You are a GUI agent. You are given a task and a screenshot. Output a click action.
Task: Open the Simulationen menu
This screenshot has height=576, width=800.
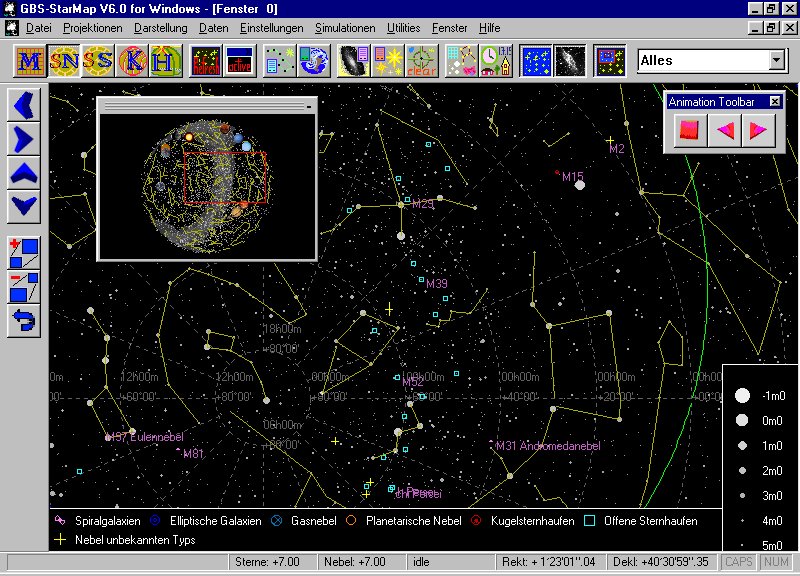345,28
